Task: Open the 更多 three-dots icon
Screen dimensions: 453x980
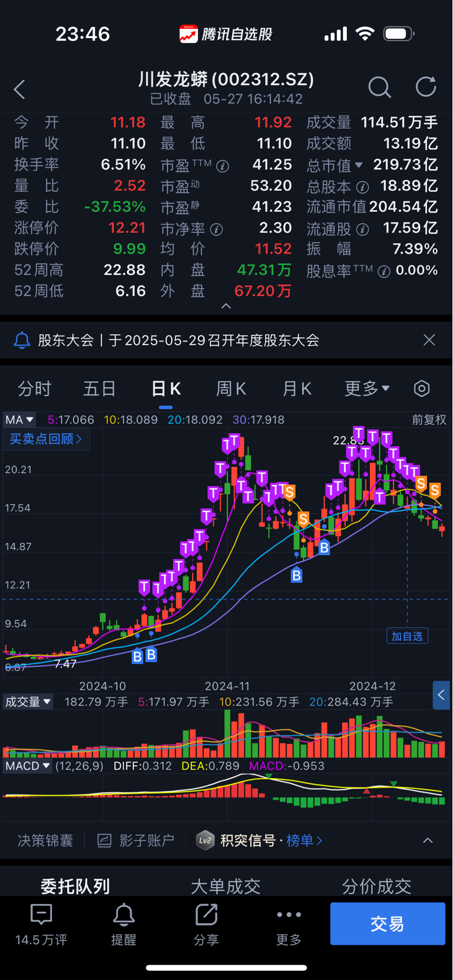Action: 289,915
